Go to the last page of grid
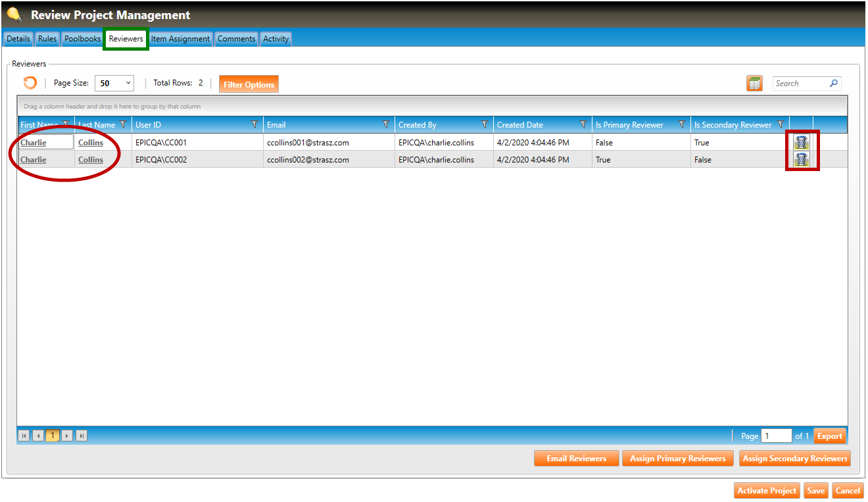The width and height of the screenshot is (868, 502). (82, 436)
